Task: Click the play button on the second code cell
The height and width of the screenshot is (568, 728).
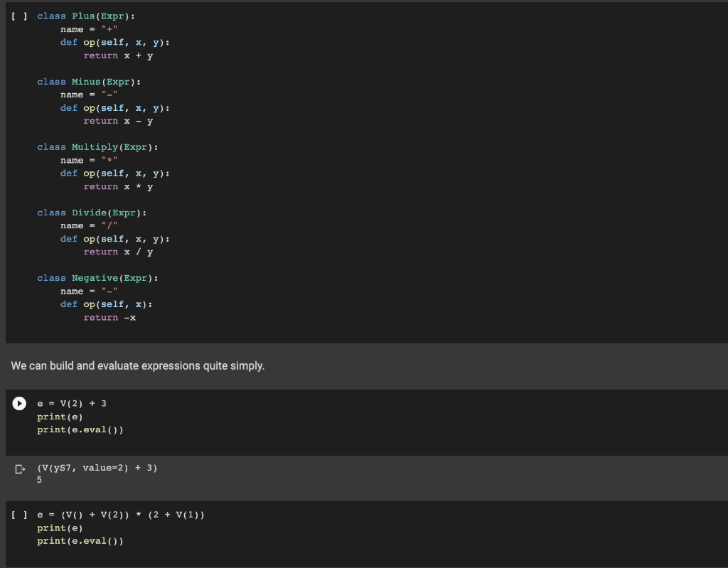Action: point(19,403)
